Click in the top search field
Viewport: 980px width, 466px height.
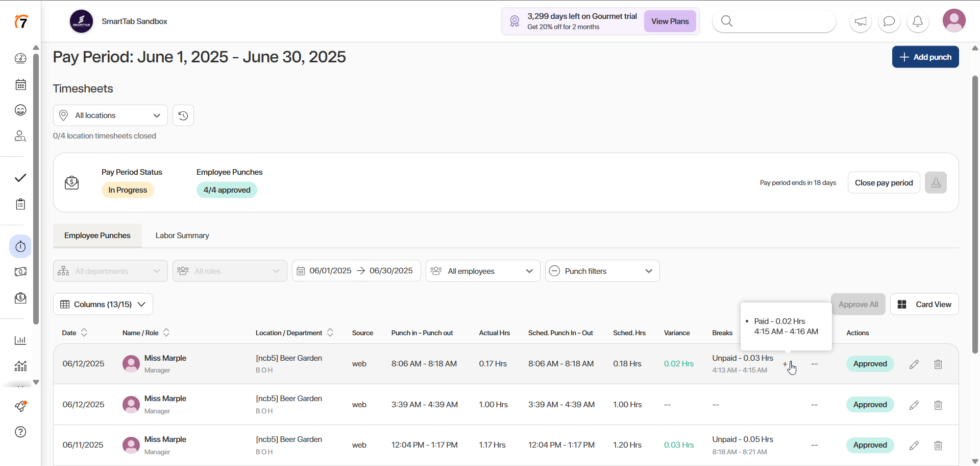[781, 21]
